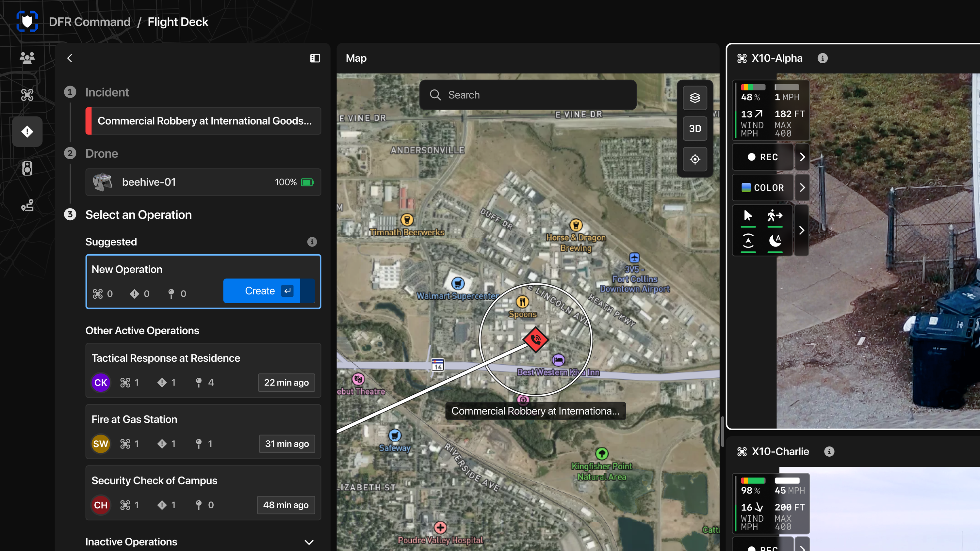Toggle COLOR camera mode on X10-Alpha
The image size is (980, 551).
763,187
